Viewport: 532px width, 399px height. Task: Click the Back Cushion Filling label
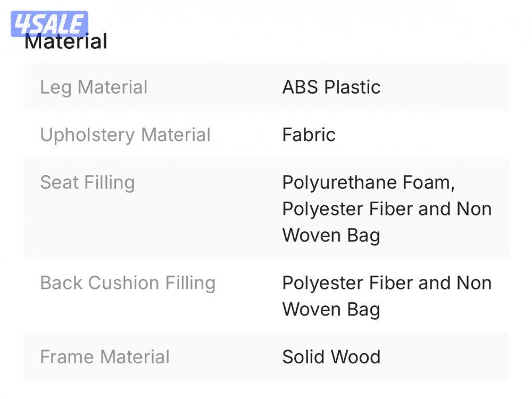coord(128,282)
